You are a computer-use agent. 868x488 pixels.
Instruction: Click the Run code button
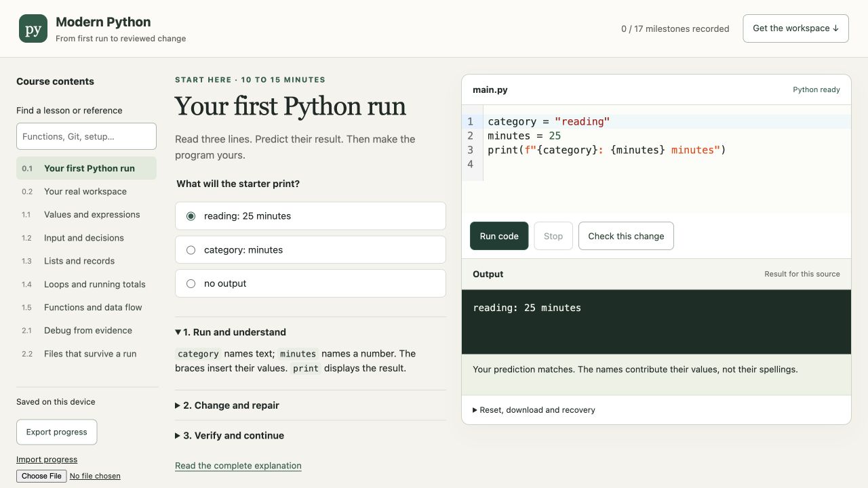click(499, 236)
